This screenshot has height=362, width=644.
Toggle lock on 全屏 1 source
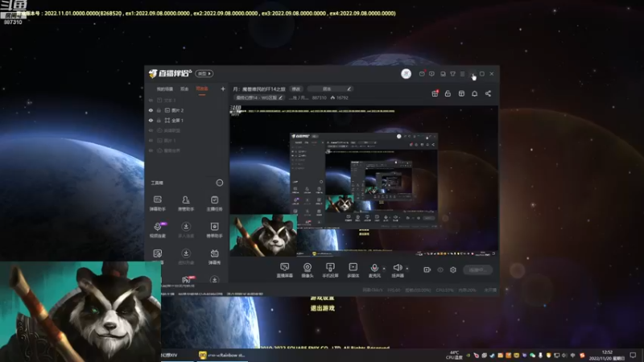tap(159, 120)
